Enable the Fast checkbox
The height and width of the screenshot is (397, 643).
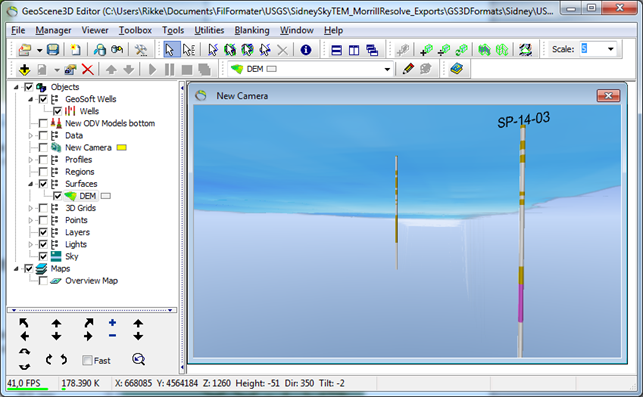click(87, 360)
